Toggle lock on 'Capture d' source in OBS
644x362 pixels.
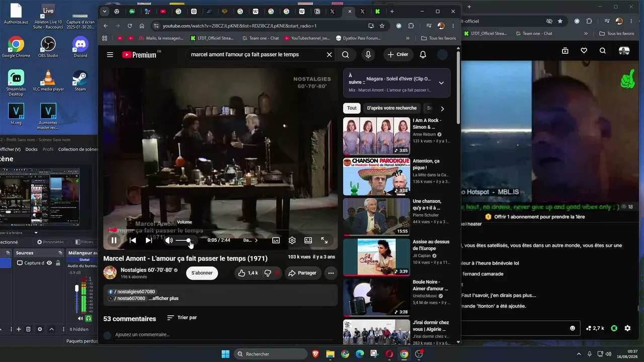(58, 263)
